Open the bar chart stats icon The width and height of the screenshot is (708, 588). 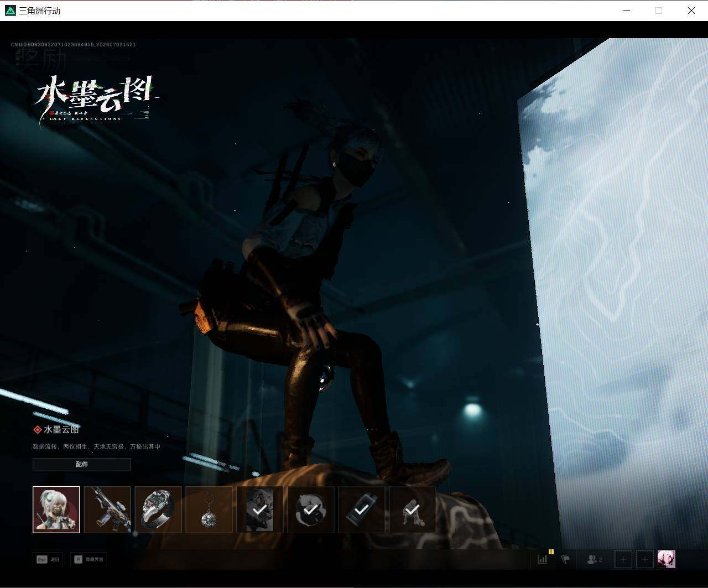[x=543, y=559]
